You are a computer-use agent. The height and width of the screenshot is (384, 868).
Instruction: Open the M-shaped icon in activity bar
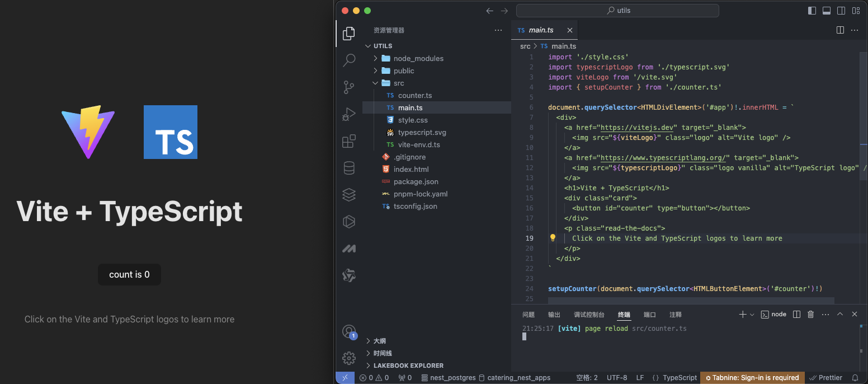click(349, 249)
